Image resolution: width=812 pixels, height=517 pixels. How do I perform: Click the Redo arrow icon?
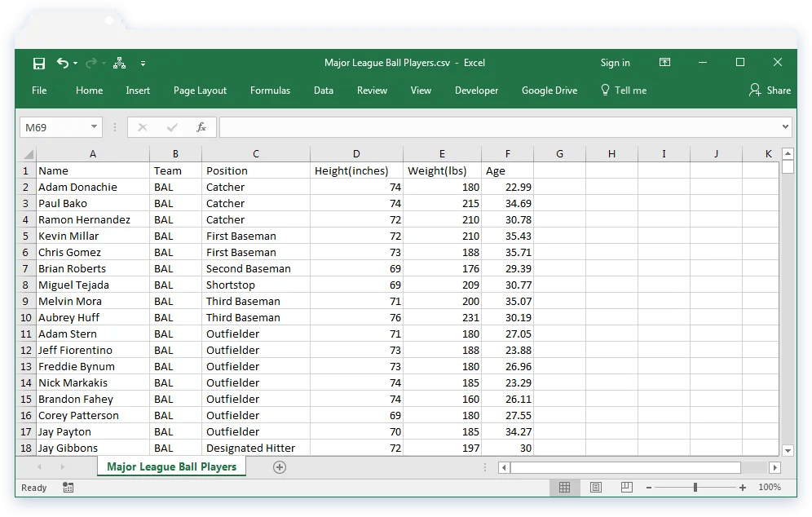point(91,64)
